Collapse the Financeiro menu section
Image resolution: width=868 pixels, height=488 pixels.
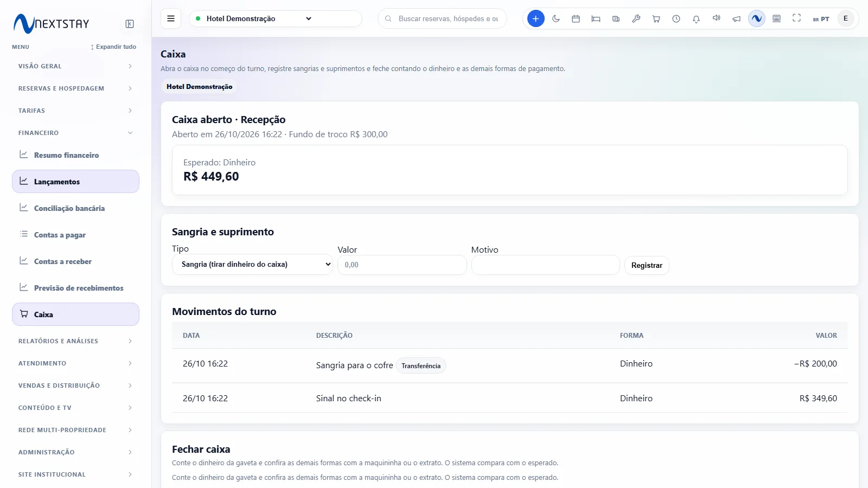coord(75,133)
